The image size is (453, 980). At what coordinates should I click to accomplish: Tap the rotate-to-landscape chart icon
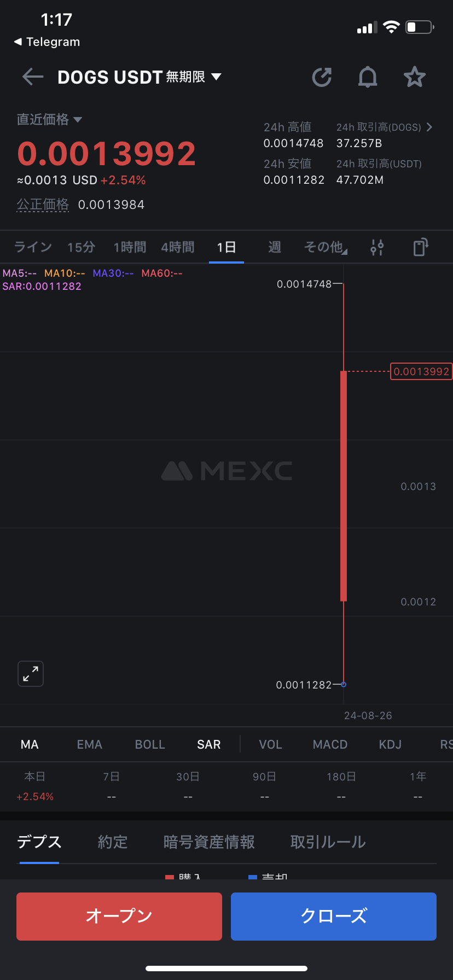[420, 247]
